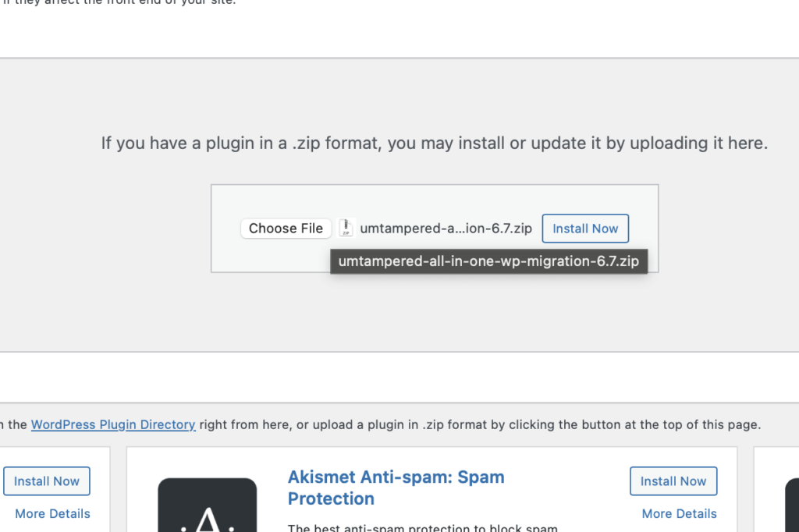
Task: Open the Akismet plugin logo icon
Action: tap(208, 505)
